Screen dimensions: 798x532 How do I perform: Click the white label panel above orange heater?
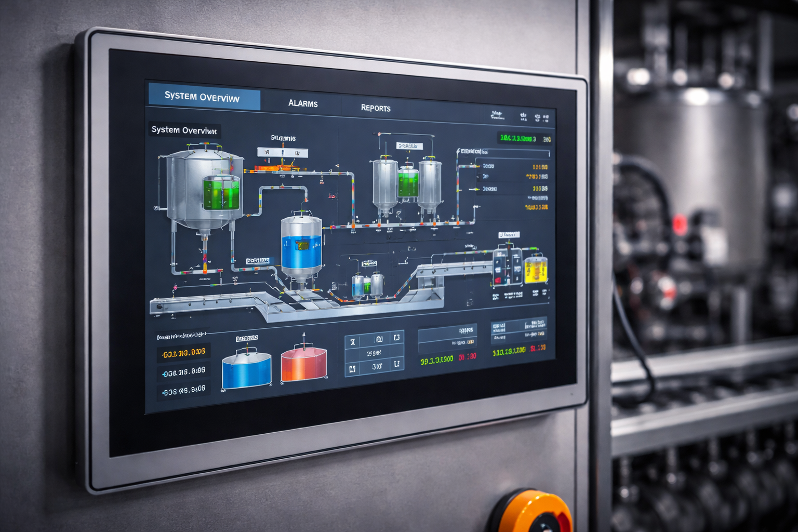point(283,152)
